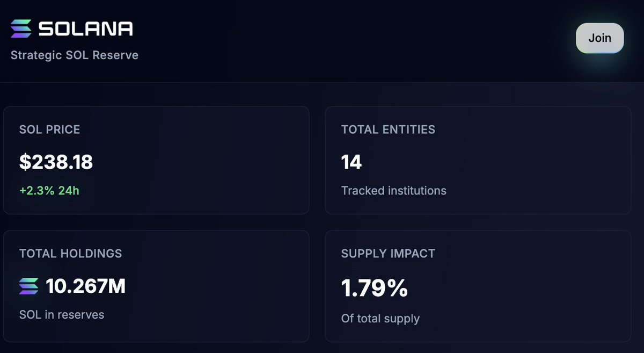Click the SOLANA wordmark text
The height and width of the screenshot is (353, 644).
tap(86, 28)
